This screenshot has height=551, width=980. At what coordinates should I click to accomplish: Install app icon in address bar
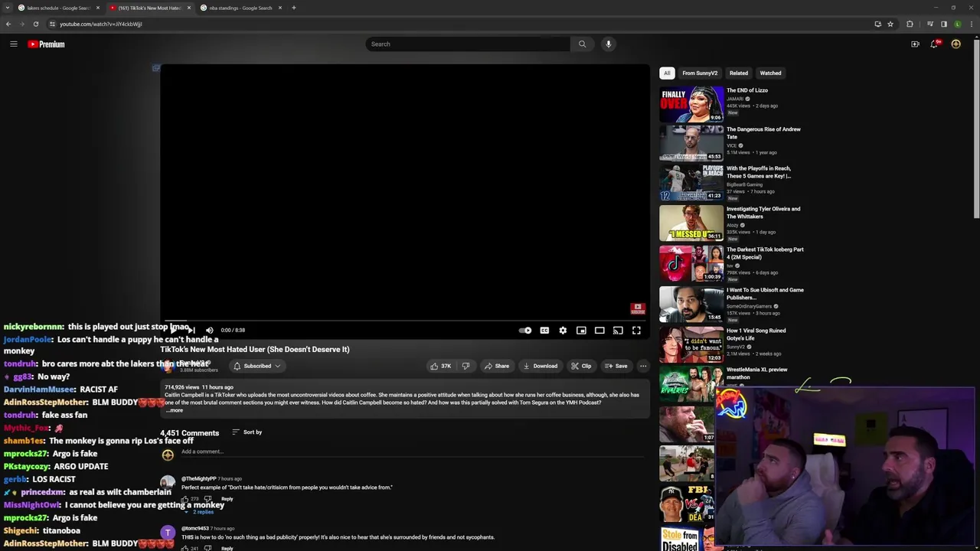coord(877,24)
